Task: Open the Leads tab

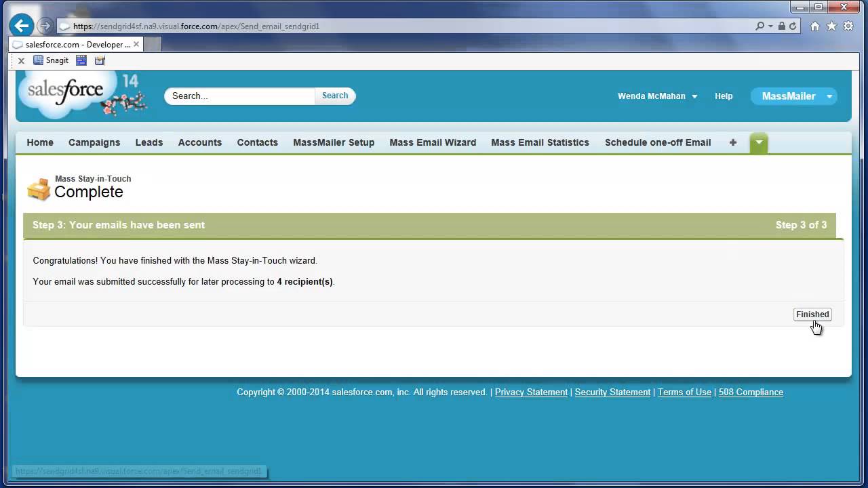Action: (x=149, y=142)
